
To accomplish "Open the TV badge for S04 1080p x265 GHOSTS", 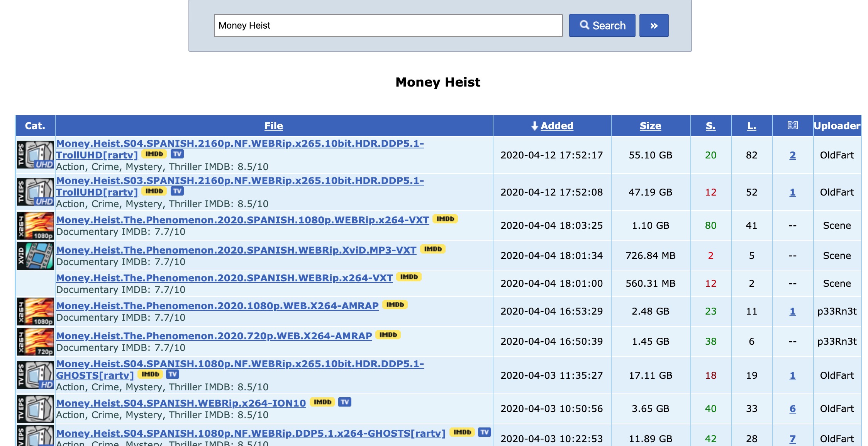I will click(x=173, y=375).
